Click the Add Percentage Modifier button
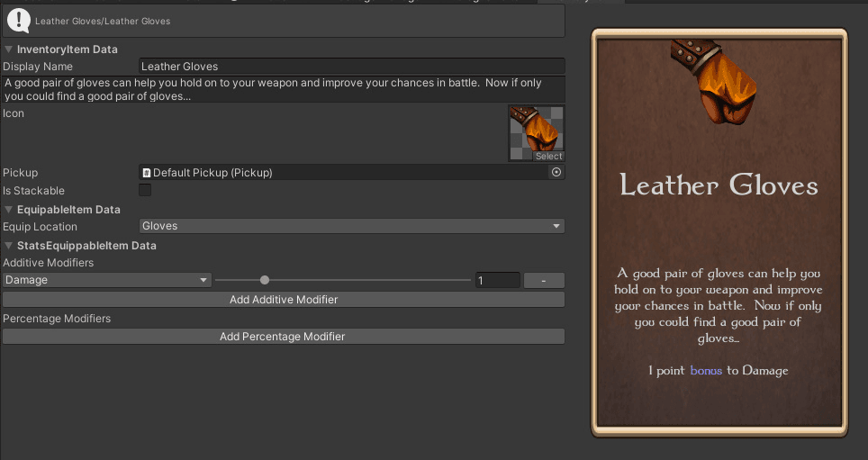This screenshot has width=868, height=460. pyautogui.click(x=283, y=337)
